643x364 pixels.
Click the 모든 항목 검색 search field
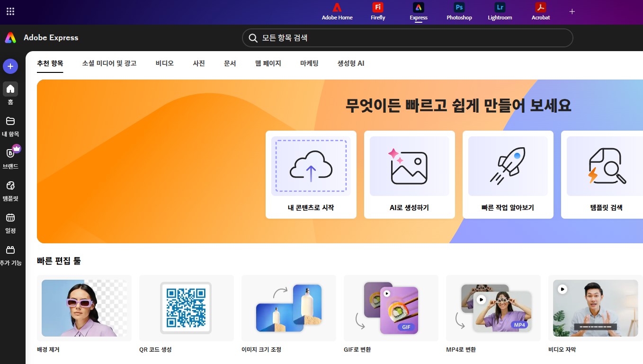click(407, 38)
